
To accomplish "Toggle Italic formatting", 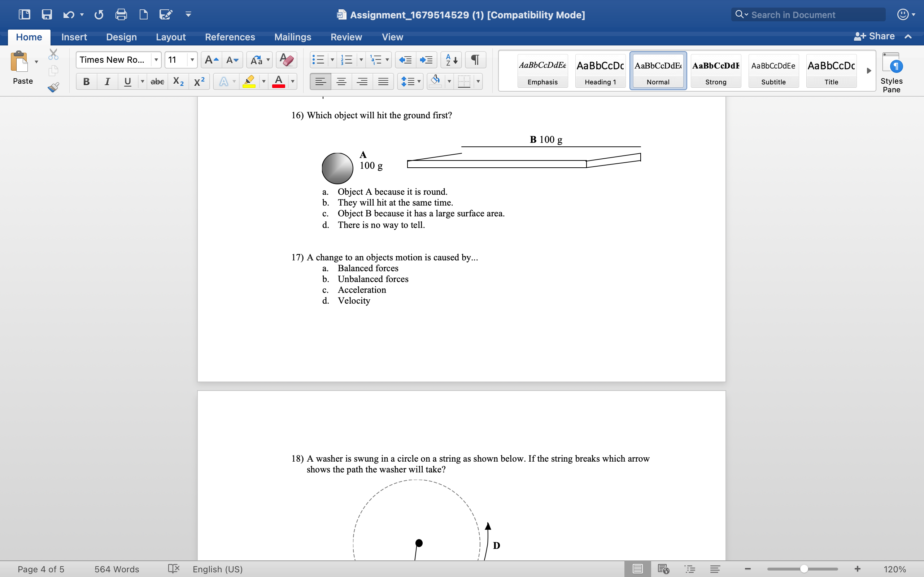I will point(107,81).
